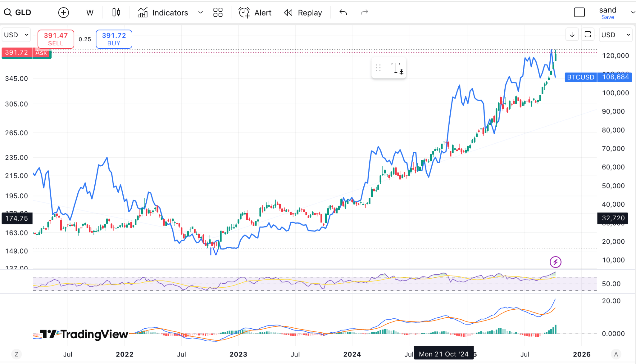Click the Save link under sand
Viewport: 636px width, 364px height.
[x=607, y=17]
